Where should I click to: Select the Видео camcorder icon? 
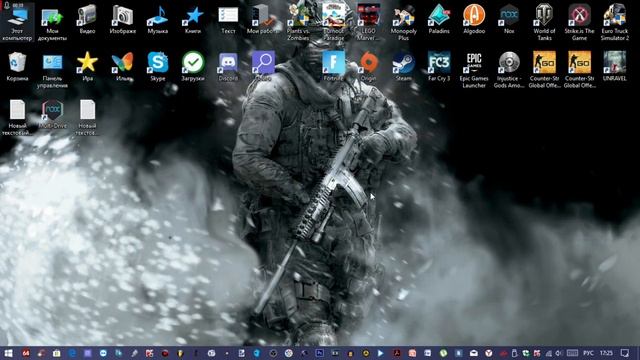87,19
